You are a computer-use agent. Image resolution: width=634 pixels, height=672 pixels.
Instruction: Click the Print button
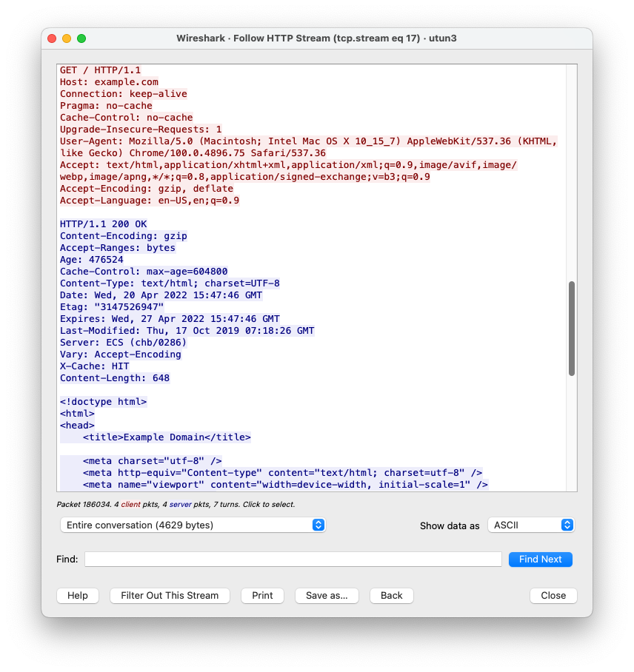(261, 595)
